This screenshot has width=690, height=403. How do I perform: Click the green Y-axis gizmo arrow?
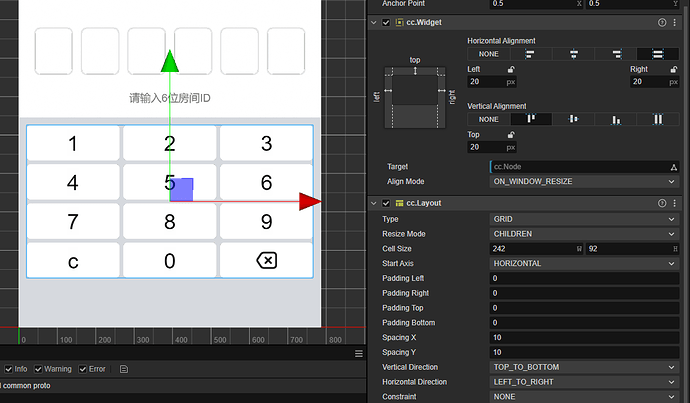point(170,61)
